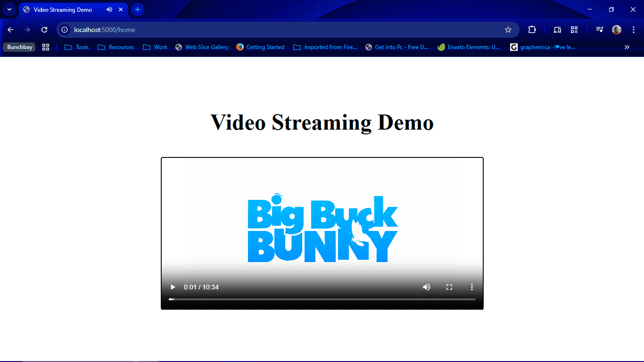Seek on the video progress bar

322,299
